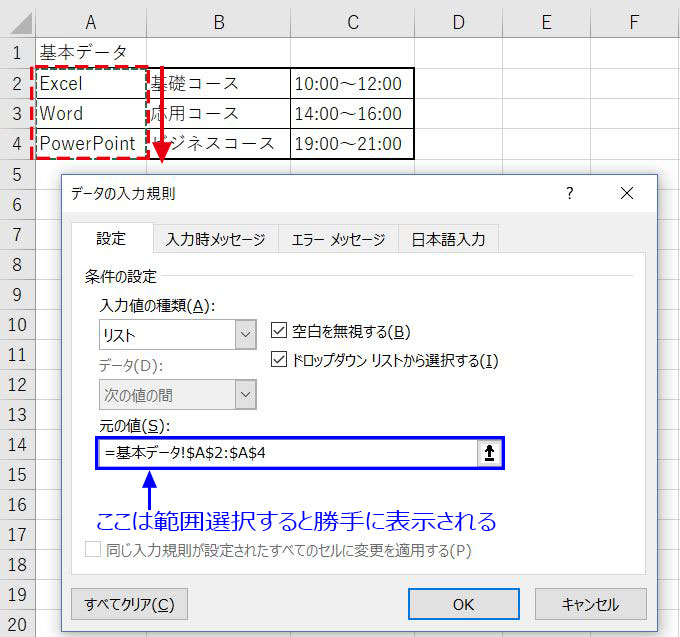Select column C header
680x637 pixels.
[353, 23]
